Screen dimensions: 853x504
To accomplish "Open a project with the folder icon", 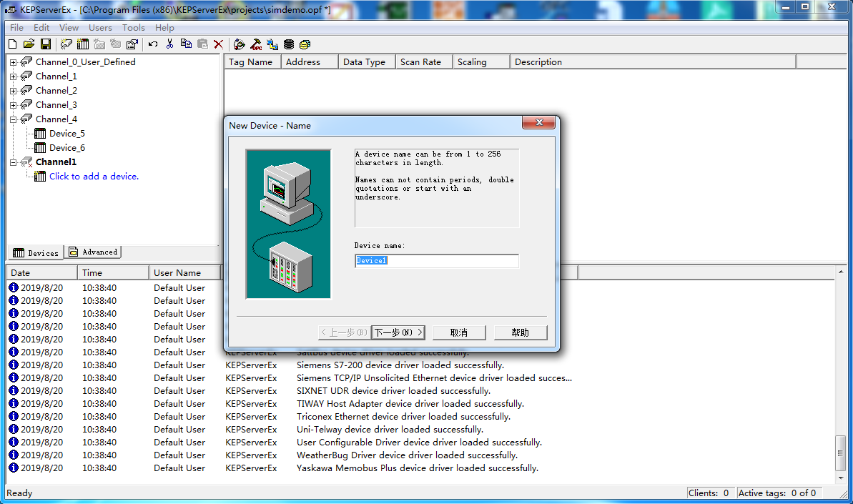I will [x=29, y=44].
